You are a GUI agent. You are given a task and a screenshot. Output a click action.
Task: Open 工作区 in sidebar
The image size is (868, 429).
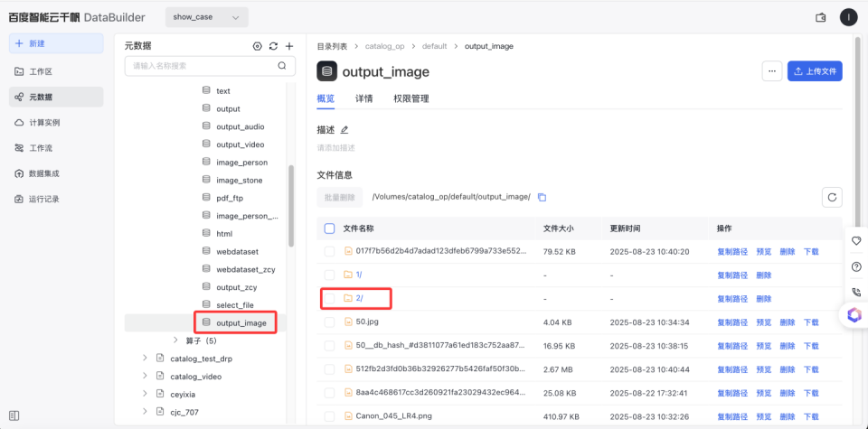56,71
